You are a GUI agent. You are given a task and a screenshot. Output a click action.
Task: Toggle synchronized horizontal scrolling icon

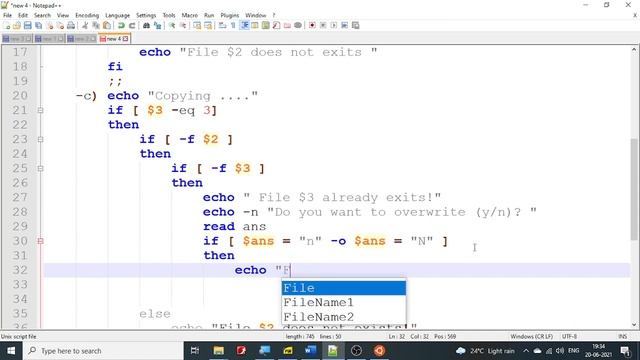209,25
